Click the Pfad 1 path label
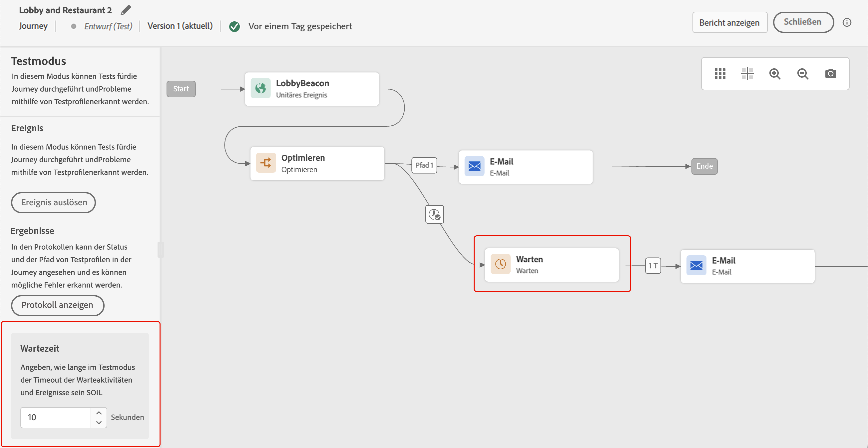Image resolution: width=868 pixels, height=448 pixels. [x=424, y=165]
